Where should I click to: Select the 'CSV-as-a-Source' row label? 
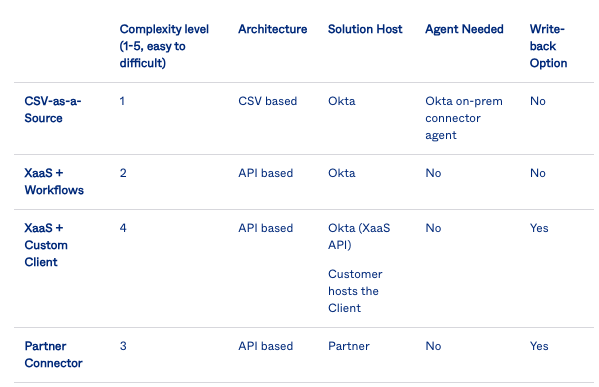tap(53, 110)
